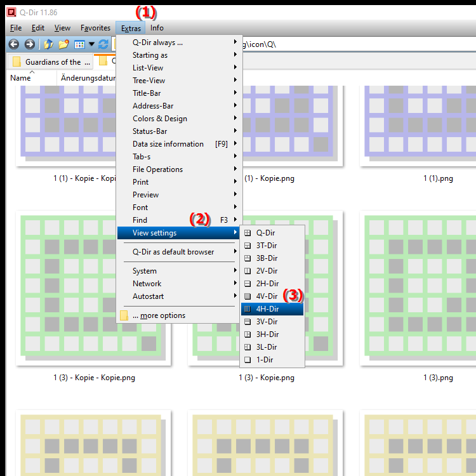Viewport: 476px width, 476px height.
Task: Select 1 (3) - Kopie - Kopie.png thumbnail
Action: (93, 288)
